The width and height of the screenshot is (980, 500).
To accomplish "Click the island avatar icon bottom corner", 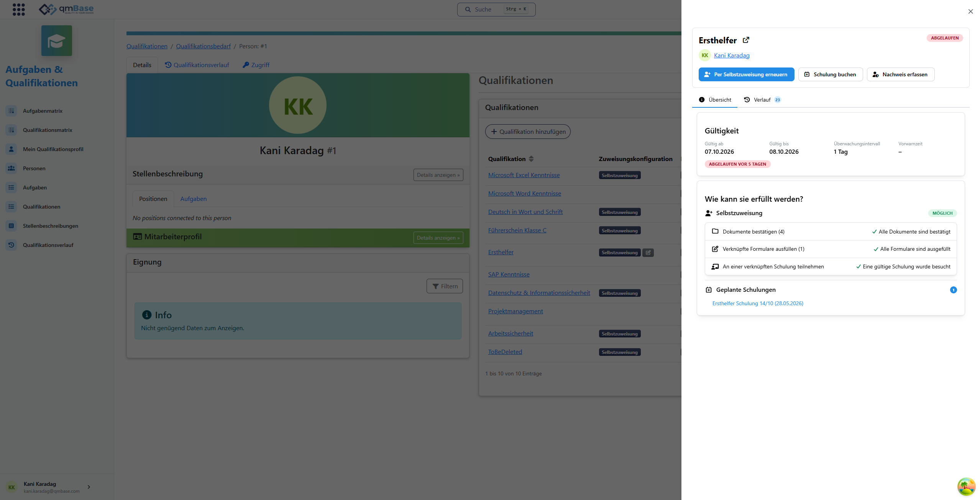I will click(x=966, y=487).
